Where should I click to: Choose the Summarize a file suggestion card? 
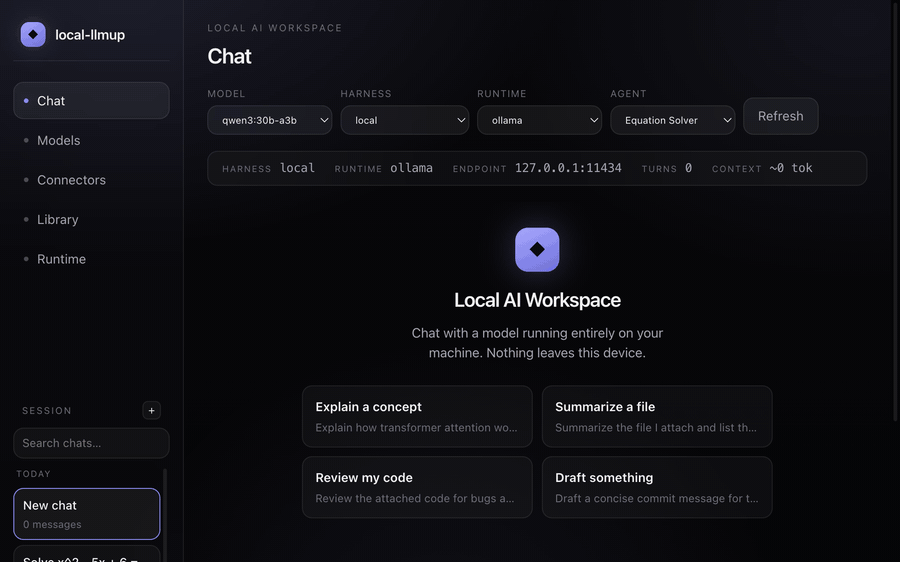pos(657,416)
